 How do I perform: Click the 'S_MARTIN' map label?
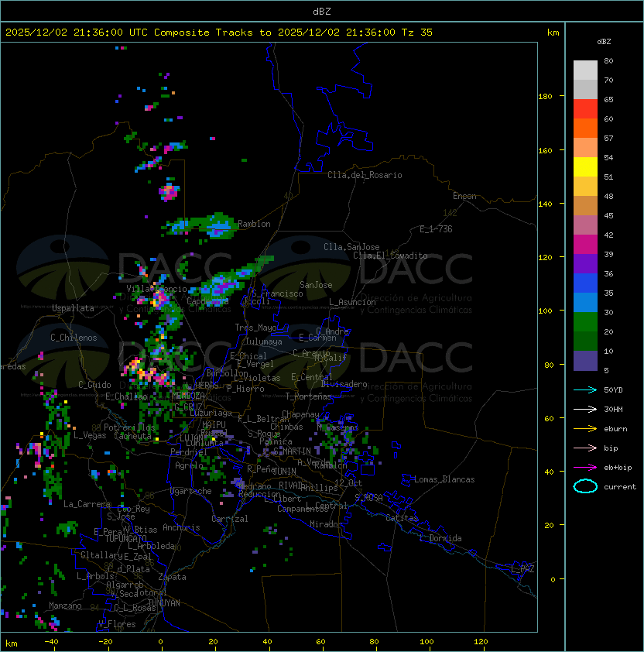(x=293, y=451)
